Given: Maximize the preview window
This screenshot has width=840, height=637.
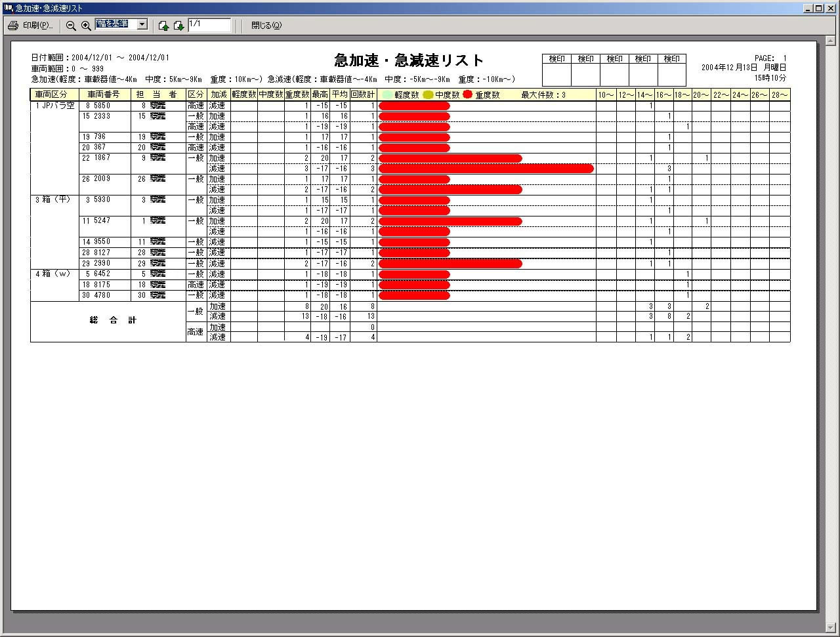Looking at the screenshot, I should pos(818,8).
